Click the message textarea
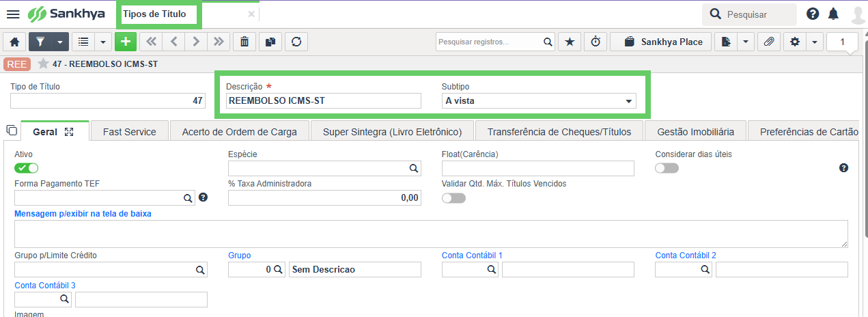This screenshot has height=317, width=868. pyautogui.click(x=431, y=234)
